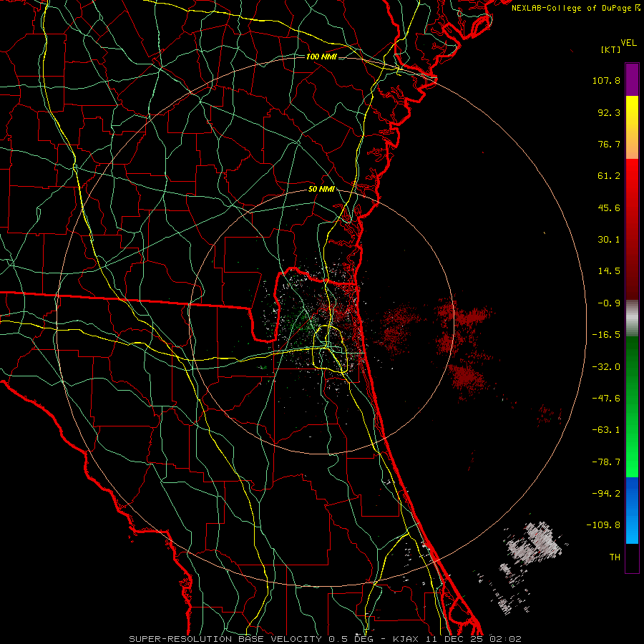Pick the yellow-orange segment of the color bar

(632, 127)
